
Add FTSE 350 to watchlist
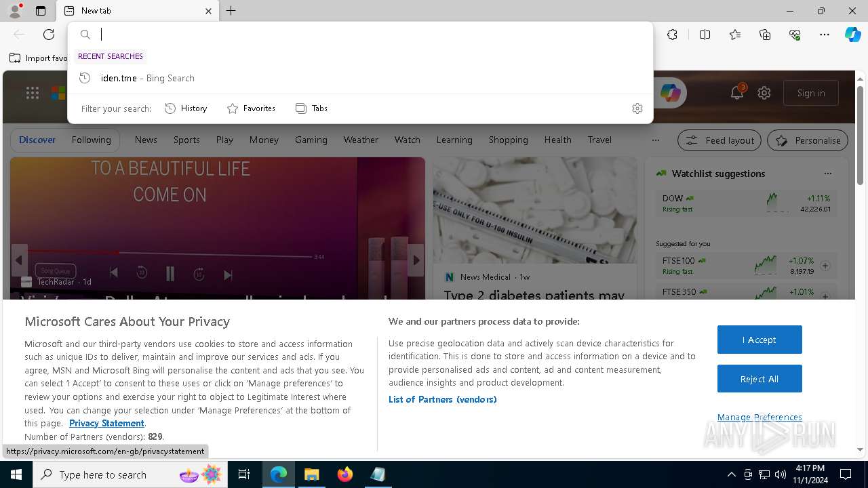point(825,297)
